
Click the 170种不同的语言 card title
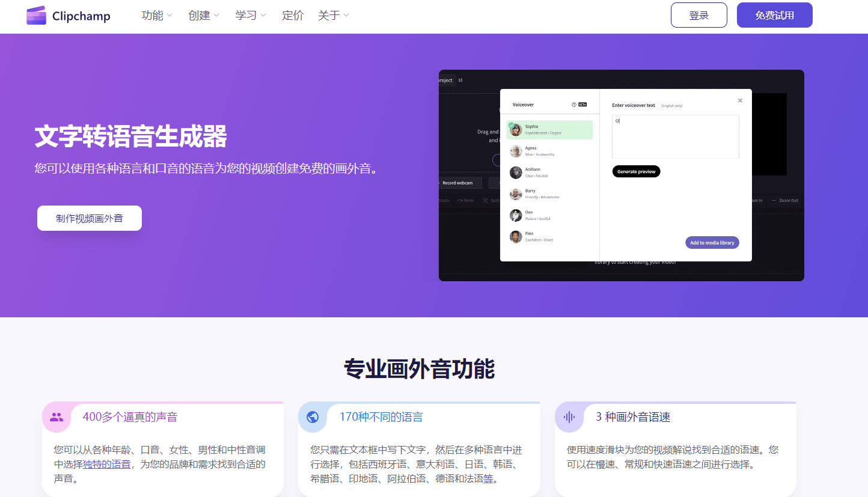coord(381,417)
